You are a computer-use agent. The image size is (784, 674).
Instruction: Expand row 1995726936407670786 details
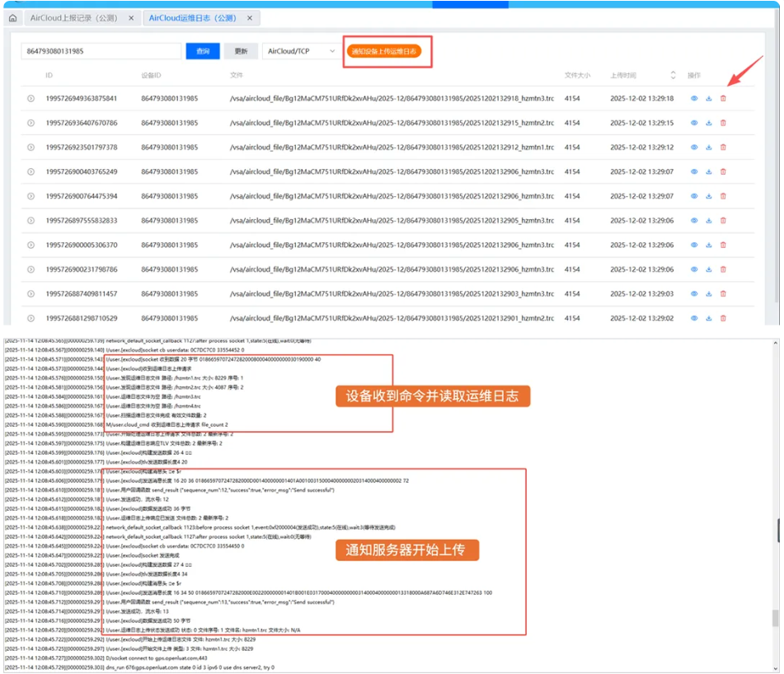coord(31,123)
